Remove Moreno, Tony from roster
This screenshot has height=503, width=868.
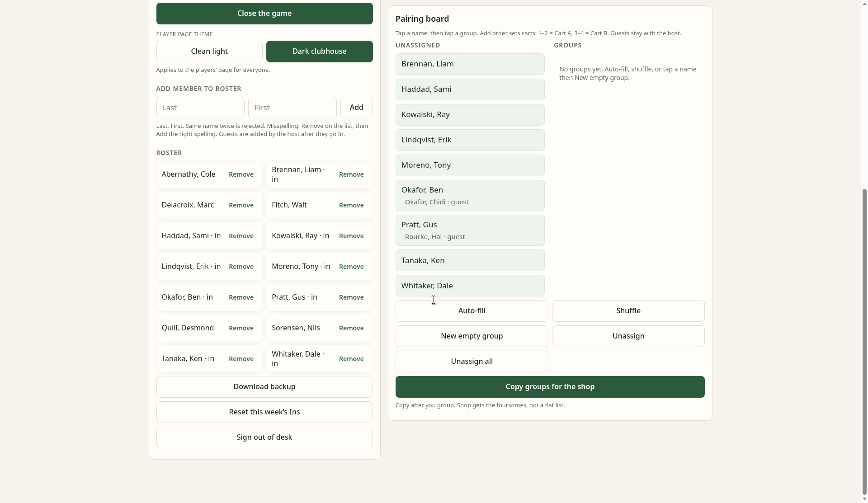pyautogui.click(x=351, y=267)
